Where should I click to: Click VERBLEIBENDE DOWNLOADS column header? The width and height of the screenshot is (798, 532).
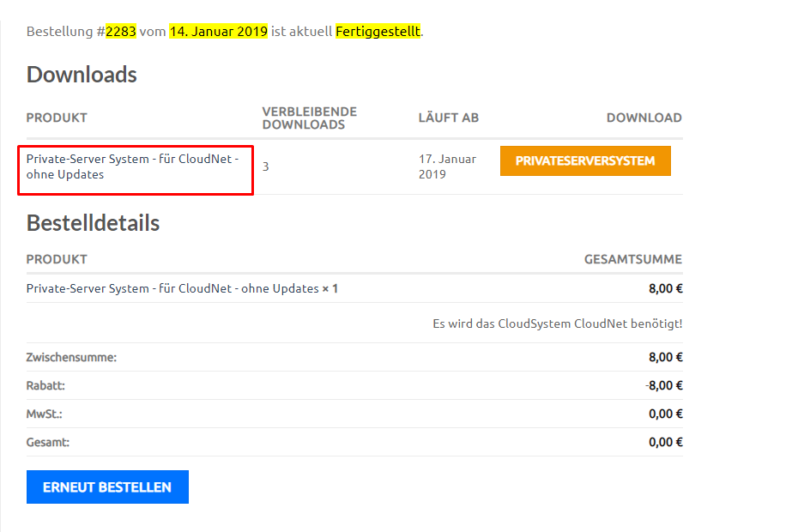[x=310, y=118]
